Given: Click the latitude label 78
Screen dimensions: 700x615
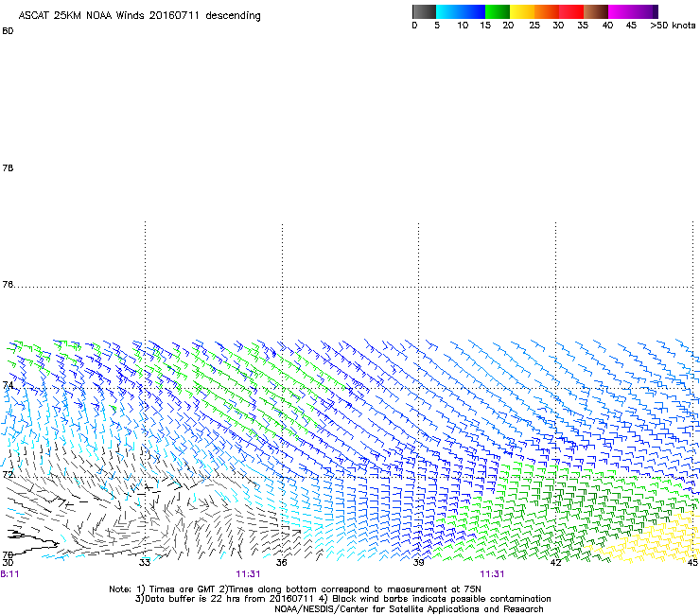Looking at the screenshot, I should (x=8, y=167).
